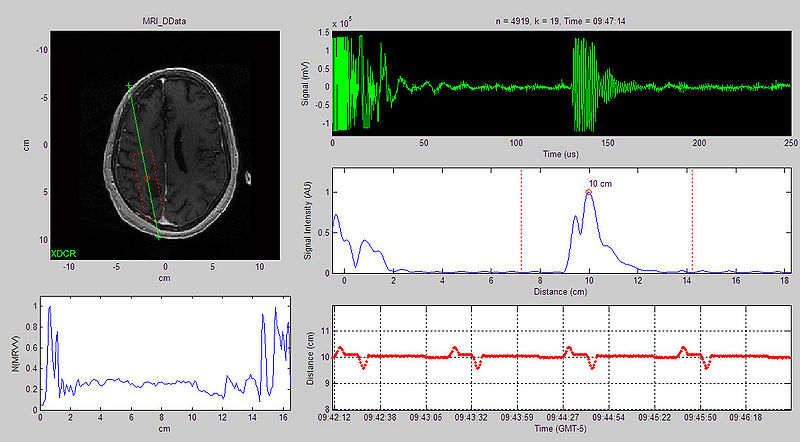
Task: Click the 09:42:12 starting time tick
Action: coord(334,417)
